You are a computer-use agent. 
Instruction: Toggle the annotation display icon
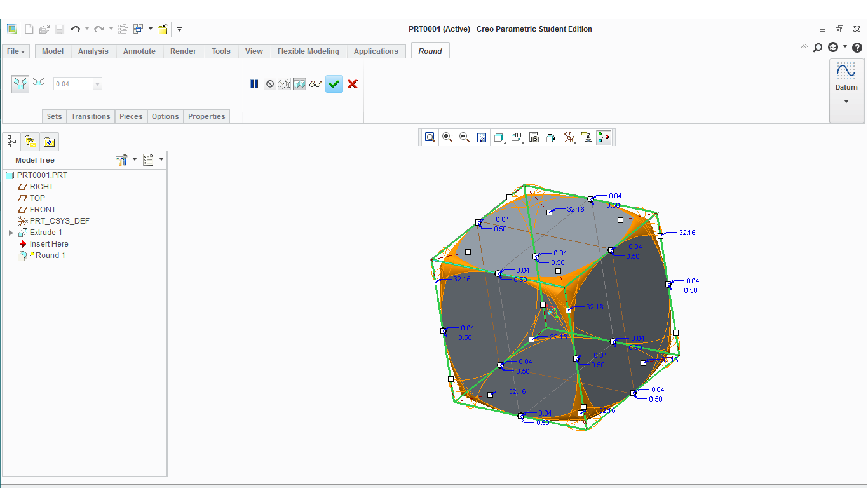587,137
